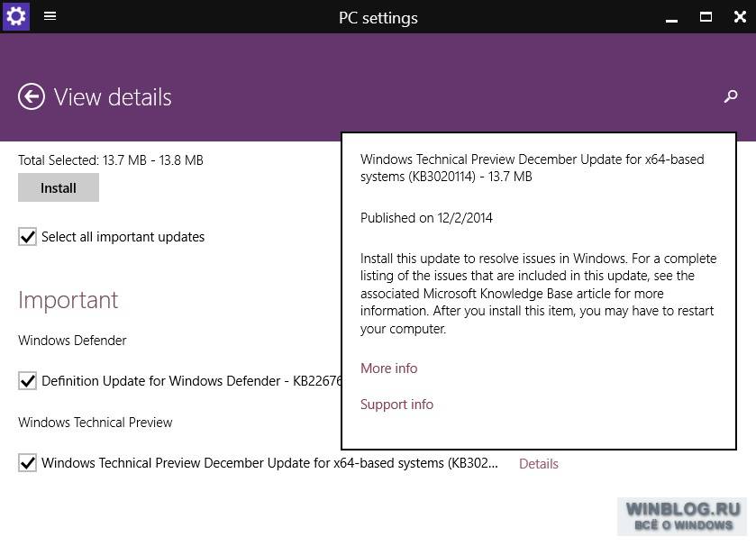756x546 pixels.
Task: Uncheck Definition Update for Windows Defender
Action: (27, 381)
